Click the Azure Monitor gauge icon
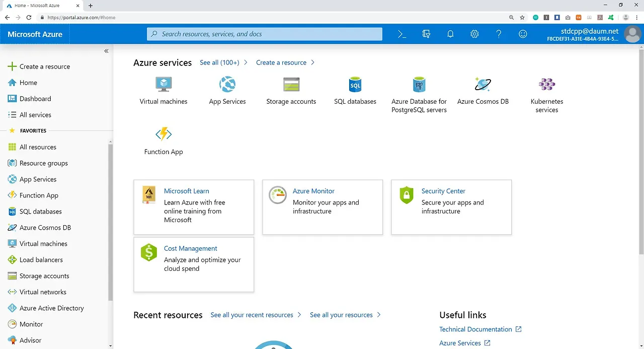Image resolution: width=644 pixels, height=349 pixels. [277, 195]
